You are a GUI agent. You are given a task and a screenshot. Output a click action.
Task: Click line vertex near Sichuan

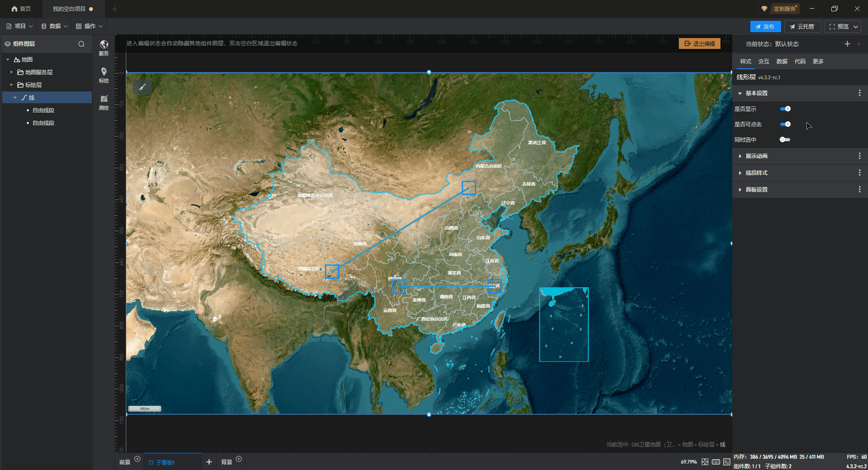click(398, 287)
